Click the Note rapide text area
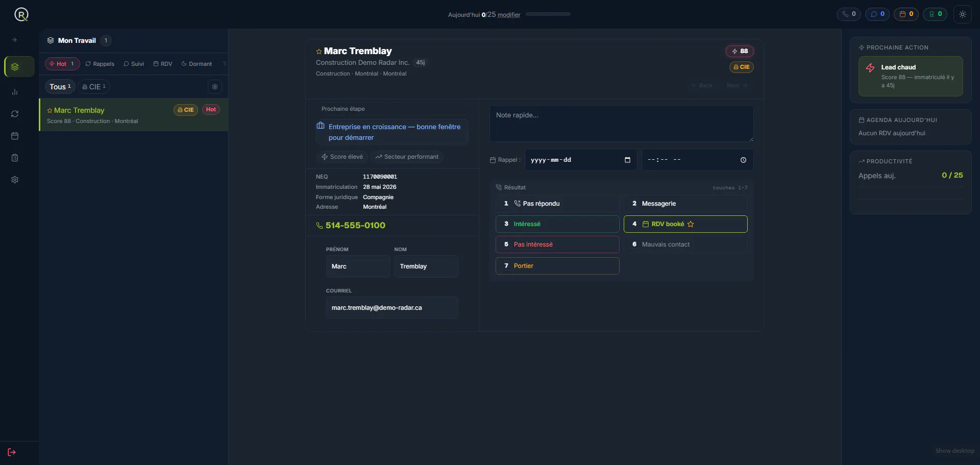The width and height of the screenshot is (980, 465). click(x=621, y=124)
